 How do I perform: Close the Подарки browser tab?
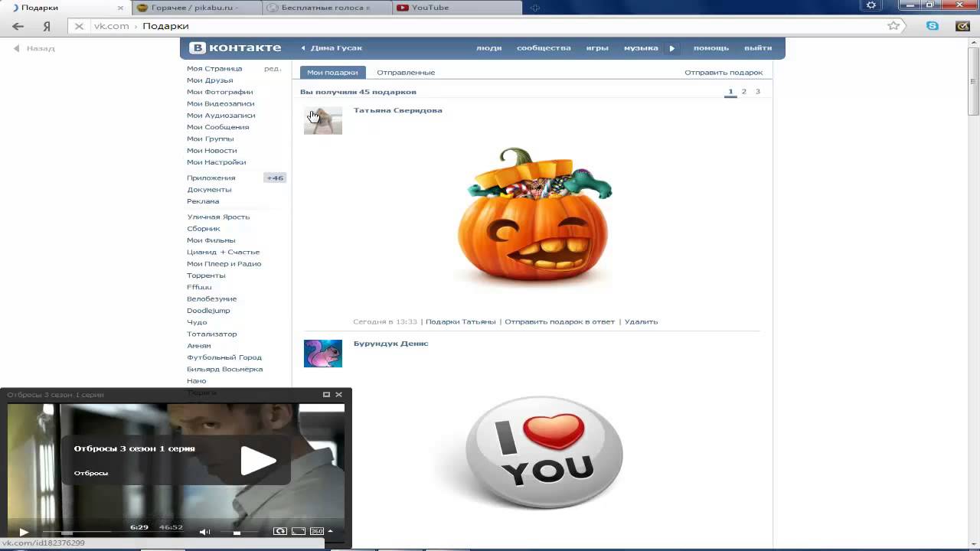[x=120, y=8]
